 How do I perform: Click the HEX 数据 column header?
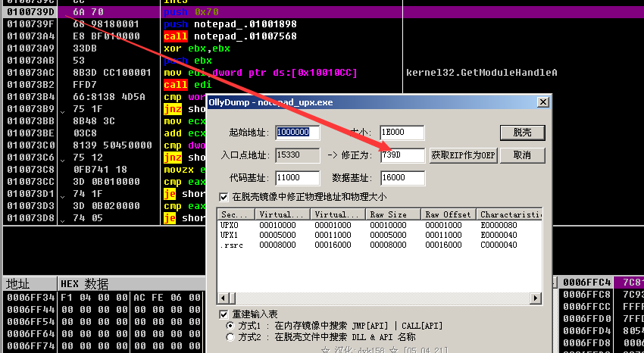pos(131,283)
